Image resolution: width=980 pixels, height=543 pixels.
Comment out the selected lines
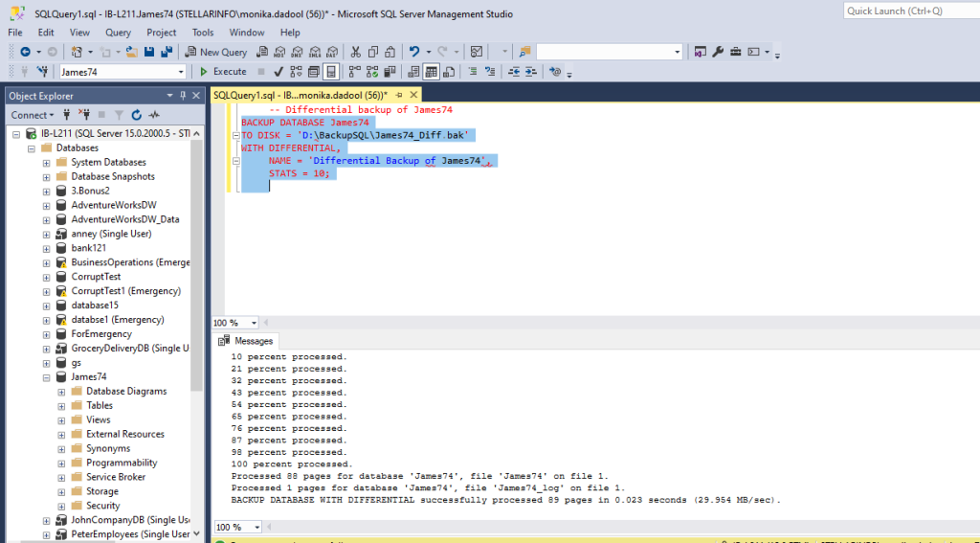(473, 72)
